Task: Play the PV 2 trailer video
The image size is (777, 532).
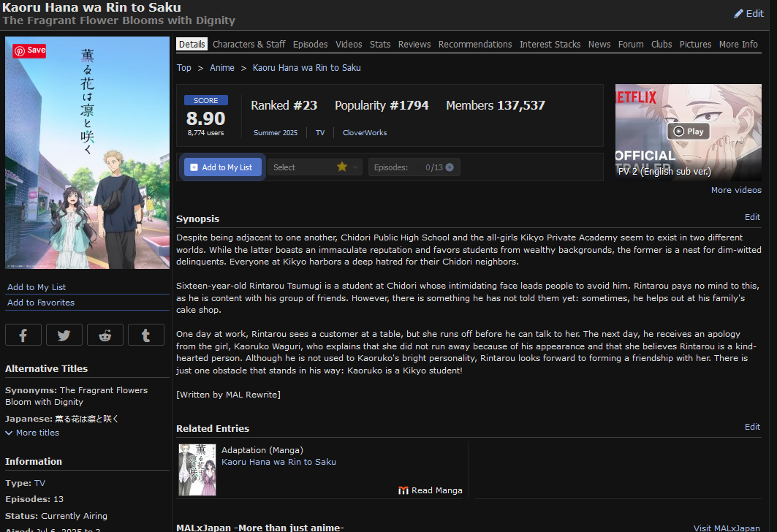Action: [x=689, y=132]
